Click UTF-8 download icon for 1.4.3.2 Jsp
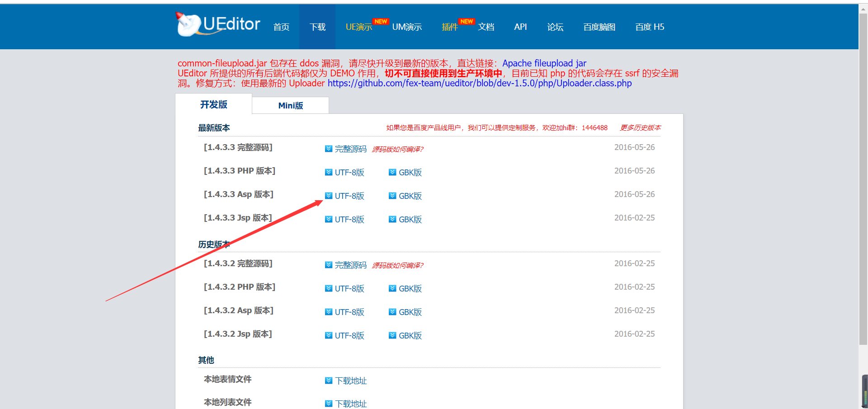The image size is (868, 409). pyautogui.click(x=329, y=335)
